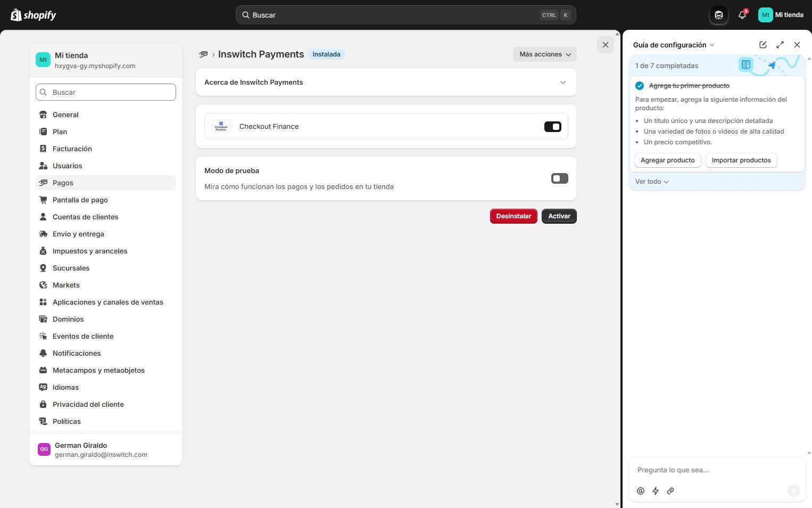Click the lightning bolt shortcuts icon
Viewport: 812px width, 508px height.
pyautogui.click(x=656, y=491)
